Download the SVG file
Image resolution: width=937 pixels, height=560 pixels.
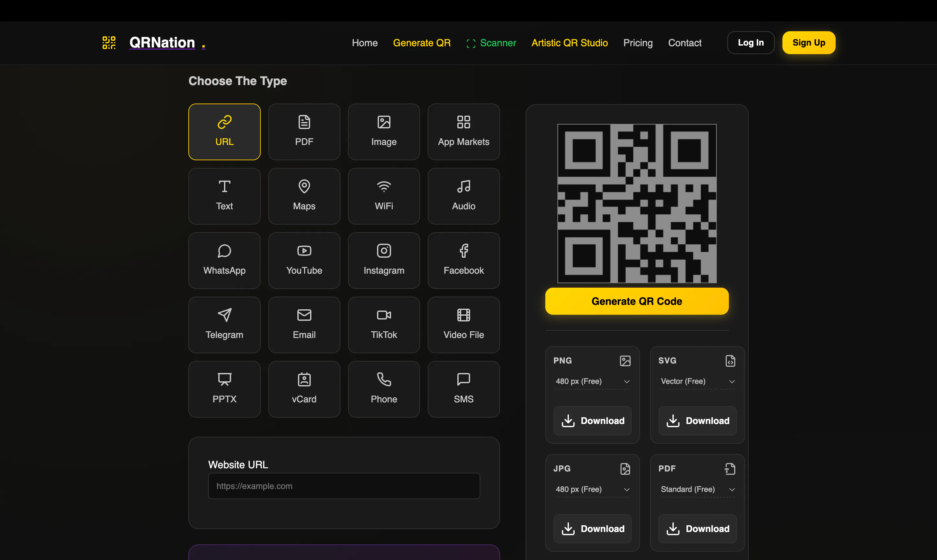pos(697,421)
